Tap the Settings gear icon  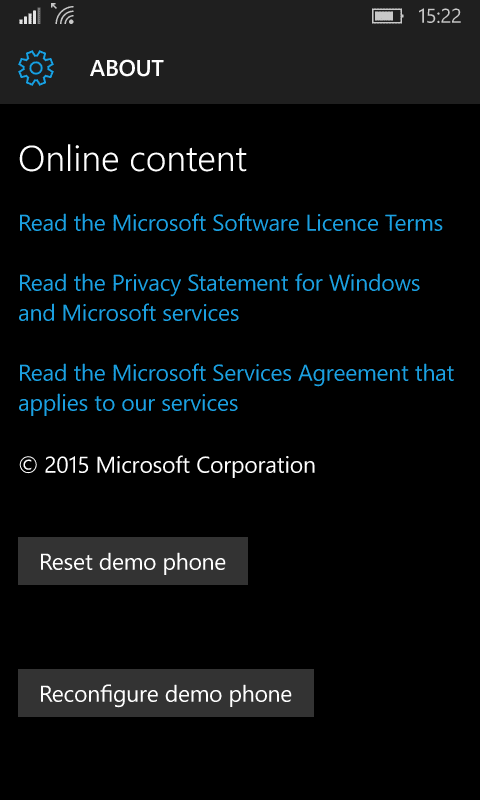click(x=36, y=68)
